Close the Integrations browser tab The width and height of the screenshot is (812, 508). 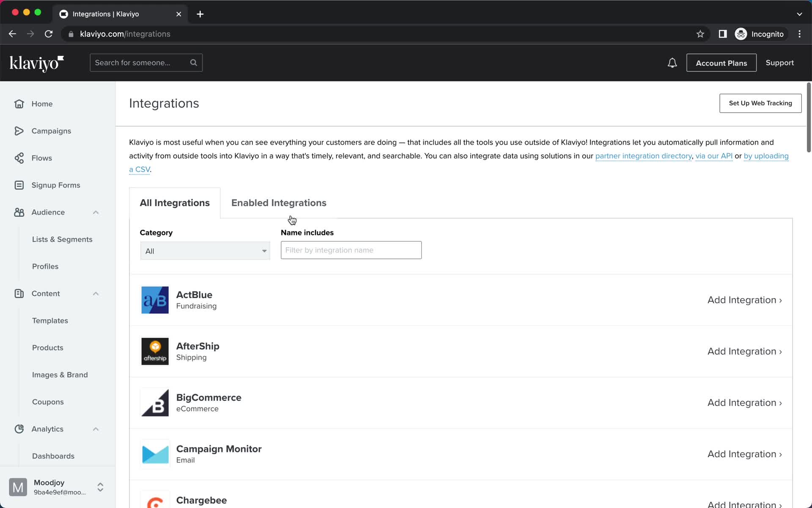pyautogui.click(x=179, y=14)
